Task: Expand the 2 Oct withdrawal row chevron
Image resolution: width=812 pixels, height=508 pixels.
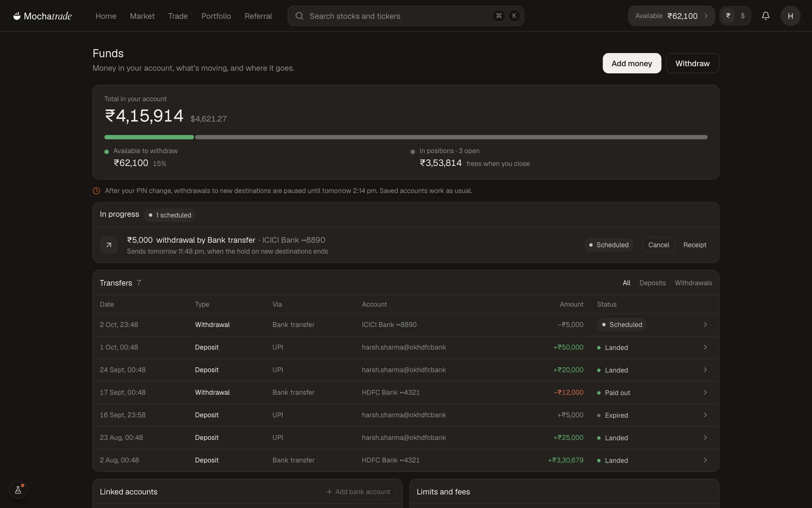Action: tap(705, 324)
